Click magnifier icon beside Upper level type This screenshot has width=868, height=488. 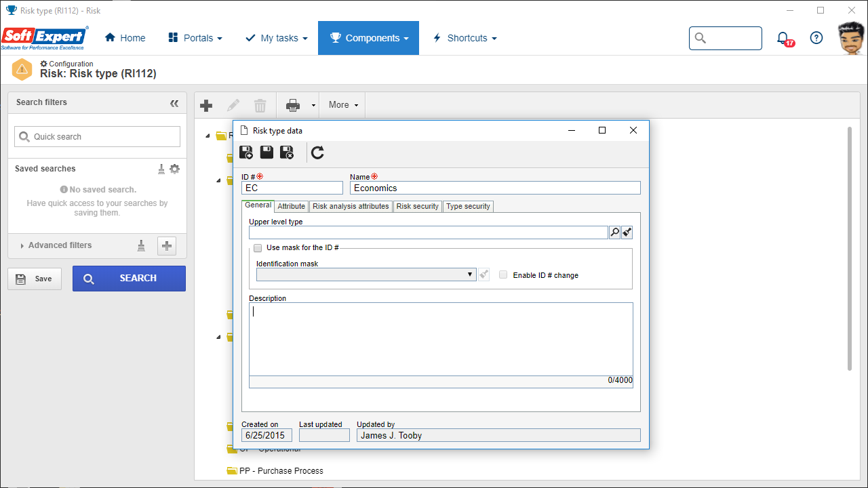pos(614,232)
